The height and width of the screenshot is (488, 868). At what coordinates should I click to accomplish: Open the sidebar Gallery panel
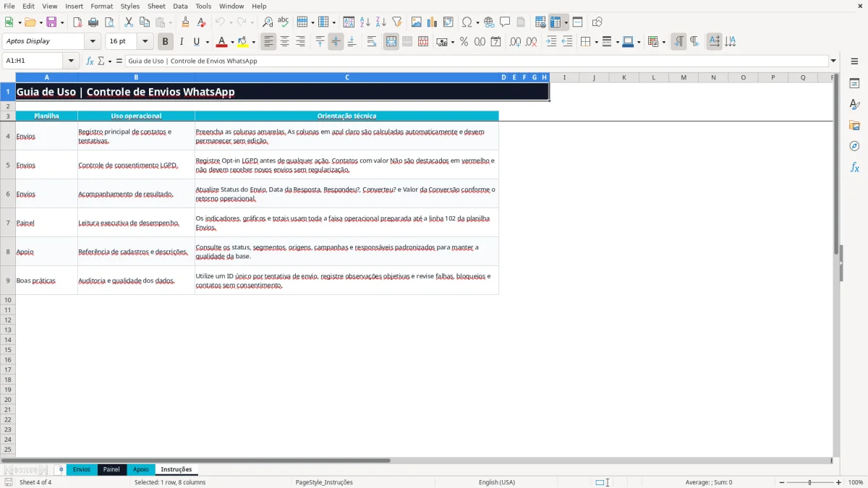pyautogui.click(x=854, y=126)
